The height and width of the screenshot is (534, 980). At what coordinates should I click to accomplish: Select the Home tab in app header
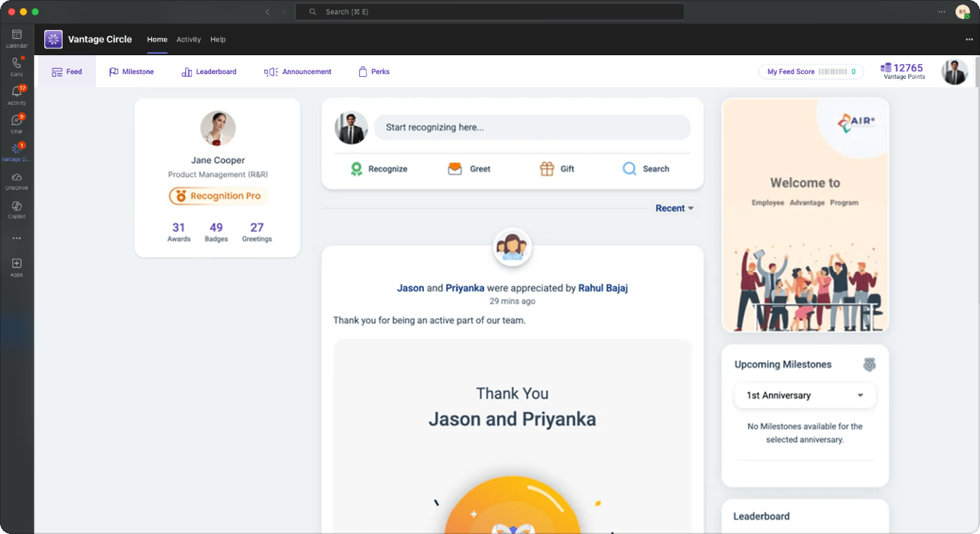pyautogui.click(x=157, y=39)
